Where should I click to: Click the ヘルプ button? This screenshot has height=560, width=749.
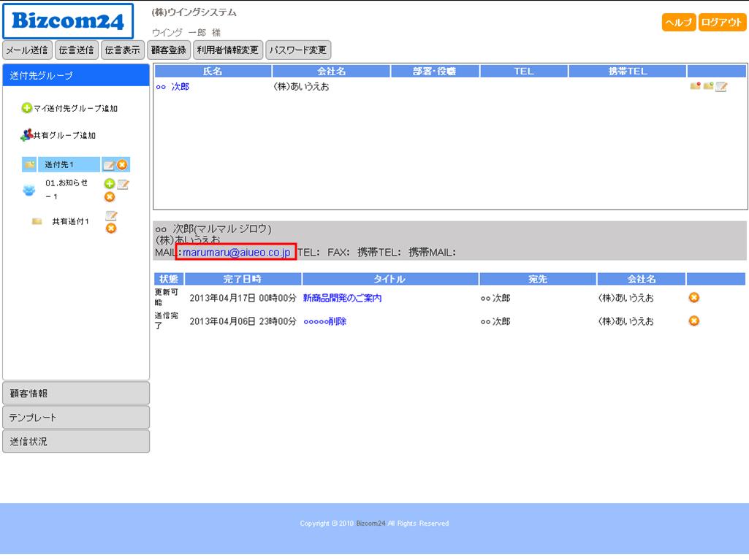tap(679, 23)
